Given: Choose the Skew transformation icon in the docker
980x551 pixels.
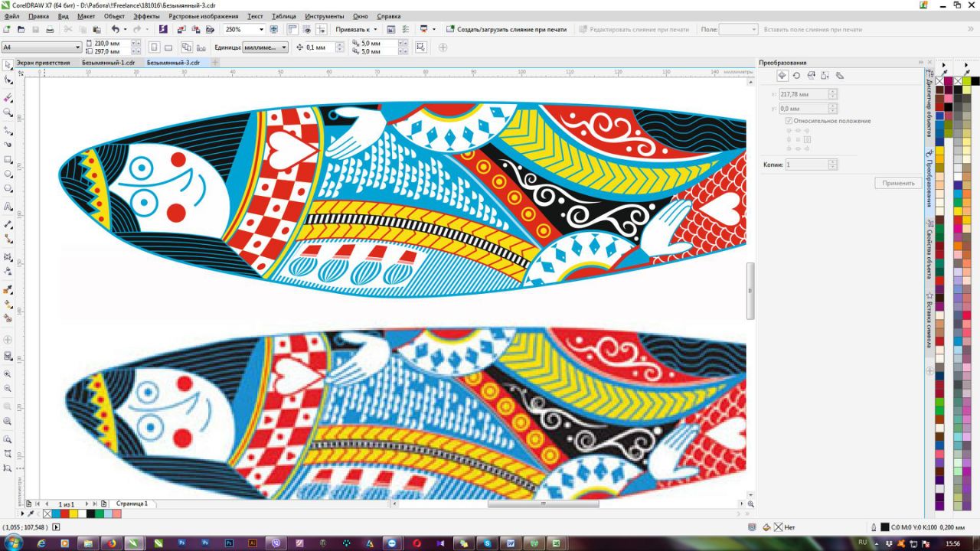Looking at the screenshot, I should (x=840, y=75).
